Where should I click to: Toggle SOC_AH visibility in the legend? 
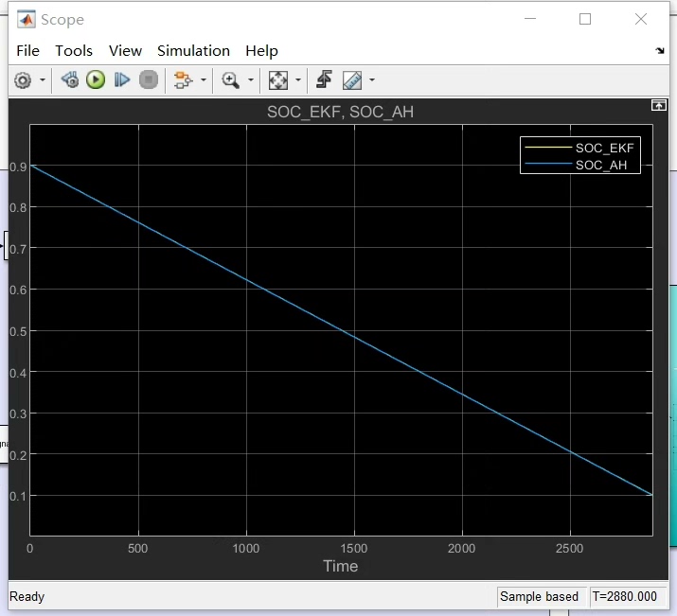click(601, 165)
